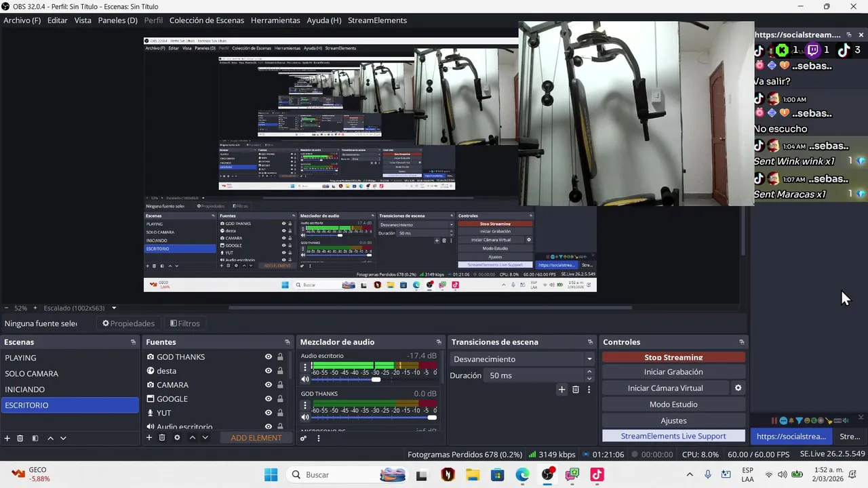Open the Colección de Escenas menu
Screen dimensions: 868x488
(207, 20)
